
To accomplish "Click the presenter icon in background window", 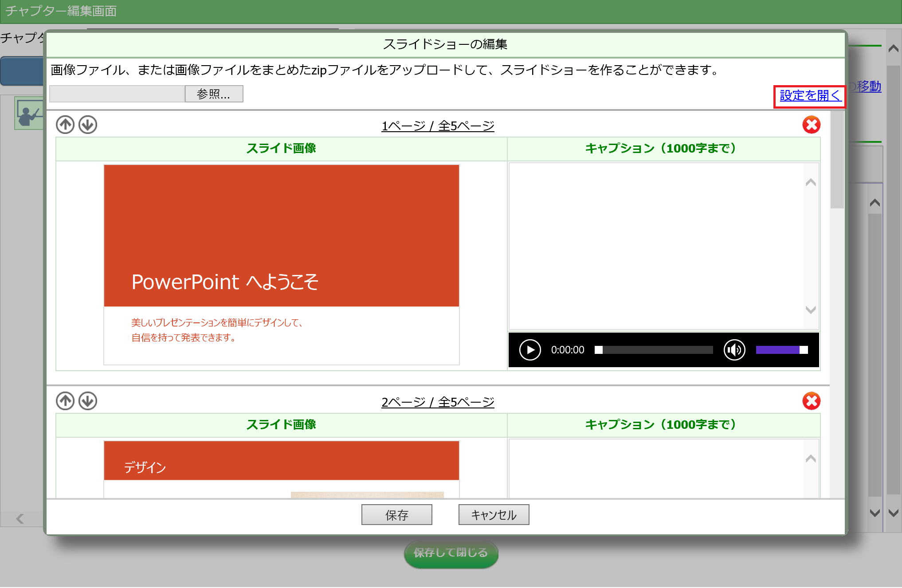I will pos(29,113).
